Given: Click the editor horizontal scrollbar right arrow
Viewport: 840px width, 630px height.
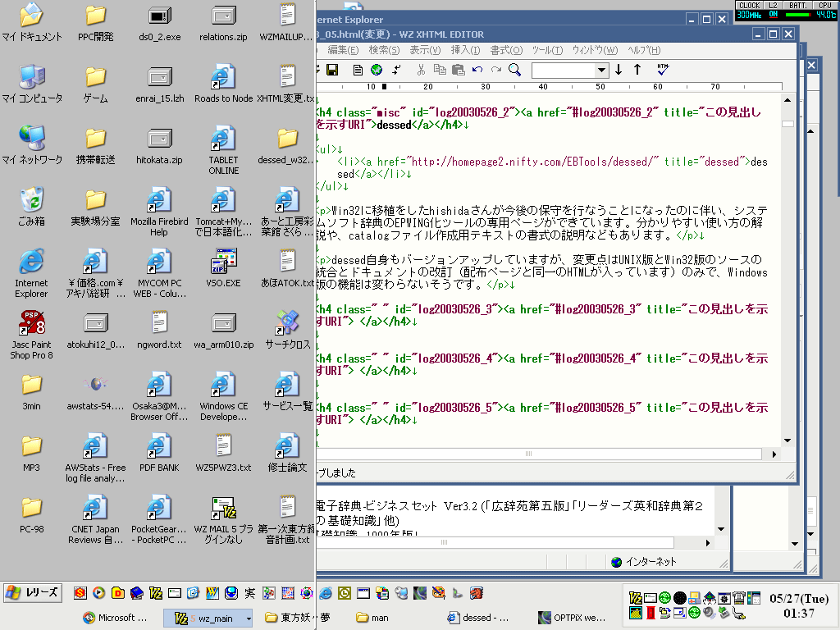Looking at the screenshot, I should click(x=774, y=454).
